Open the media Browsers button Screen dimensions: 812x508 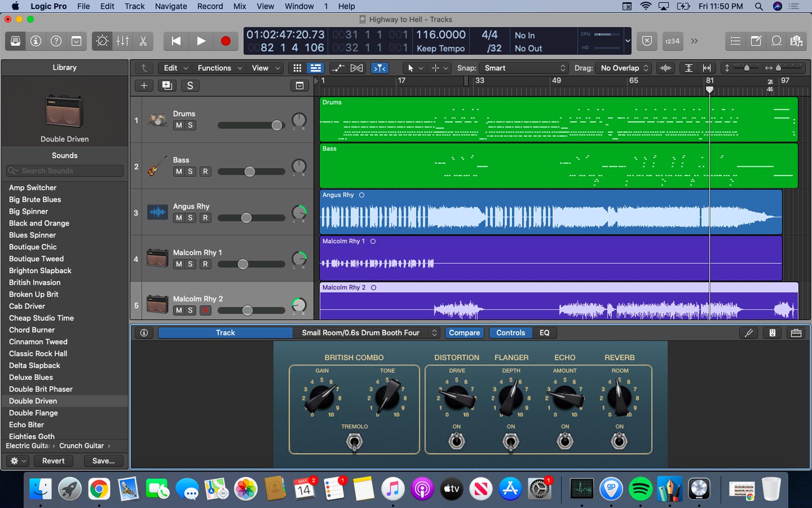[796, 41]
